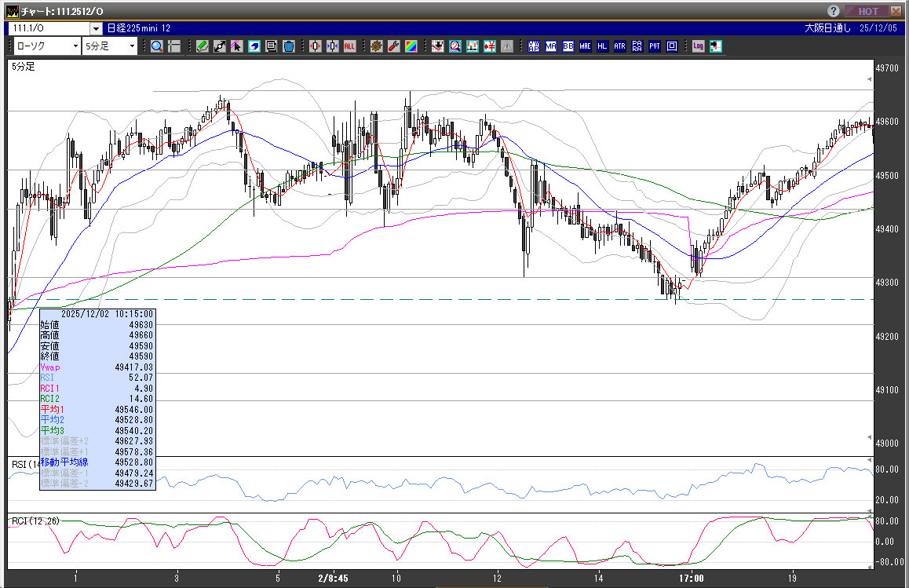Click the HL high-low indicator button
The width and height of the screenshot is (909, 588).
point(602,46)
